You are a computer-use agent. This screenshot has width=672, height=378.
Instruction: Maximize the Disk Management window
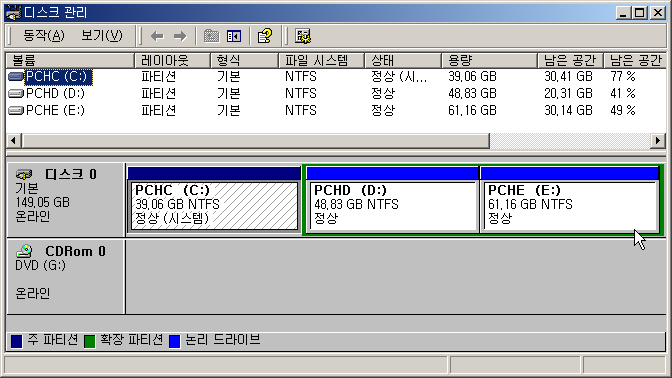pos(639,13)
